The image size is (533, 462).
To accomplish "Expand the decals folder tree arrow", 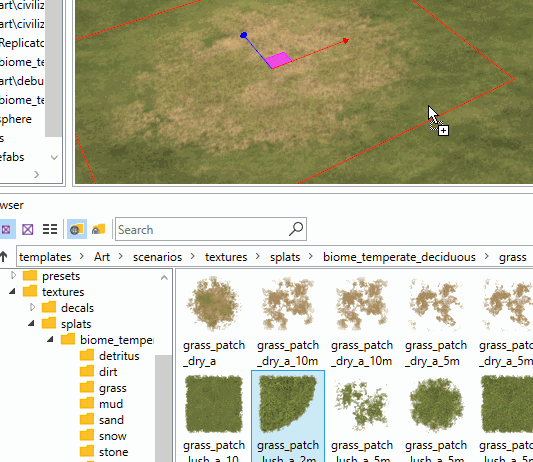I will pyautogui.click(x=32, y=307).
